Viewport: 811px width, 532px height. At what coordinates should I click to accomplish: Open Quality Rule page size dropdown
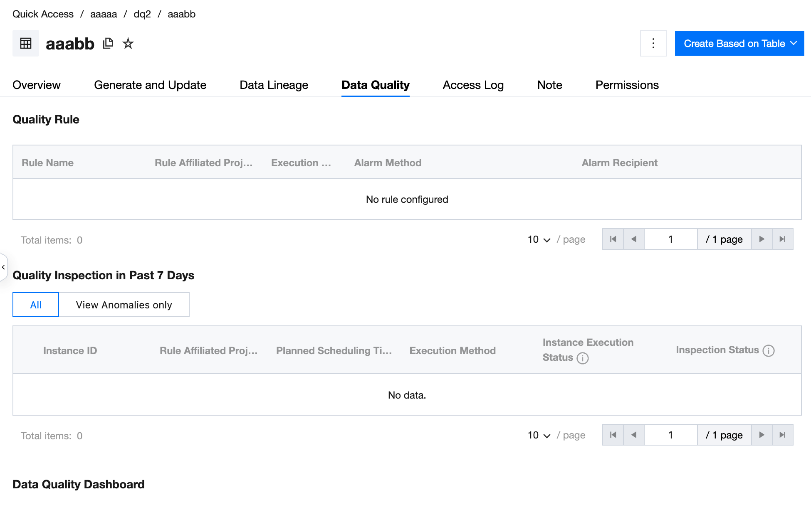click(539, 239)
